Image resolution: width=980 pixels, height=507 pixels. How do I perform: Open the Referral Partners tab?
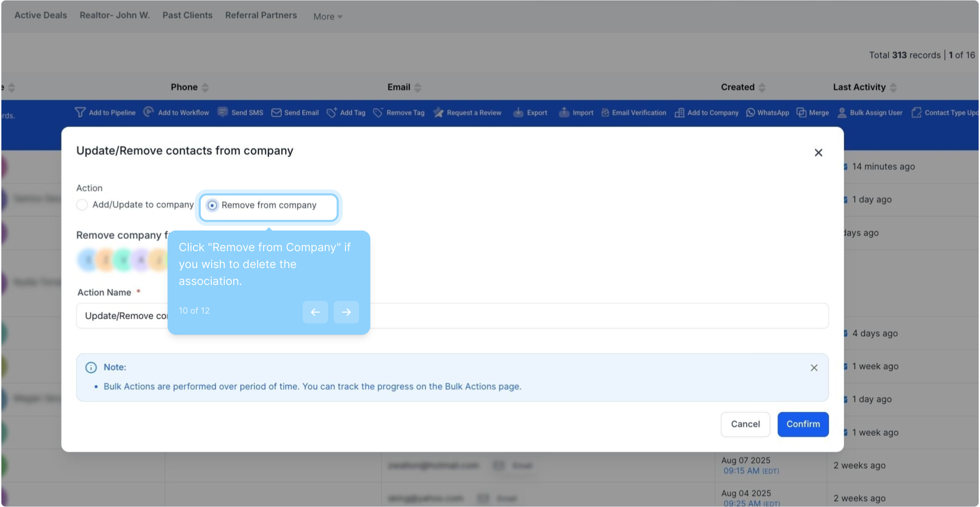[261, 15]
